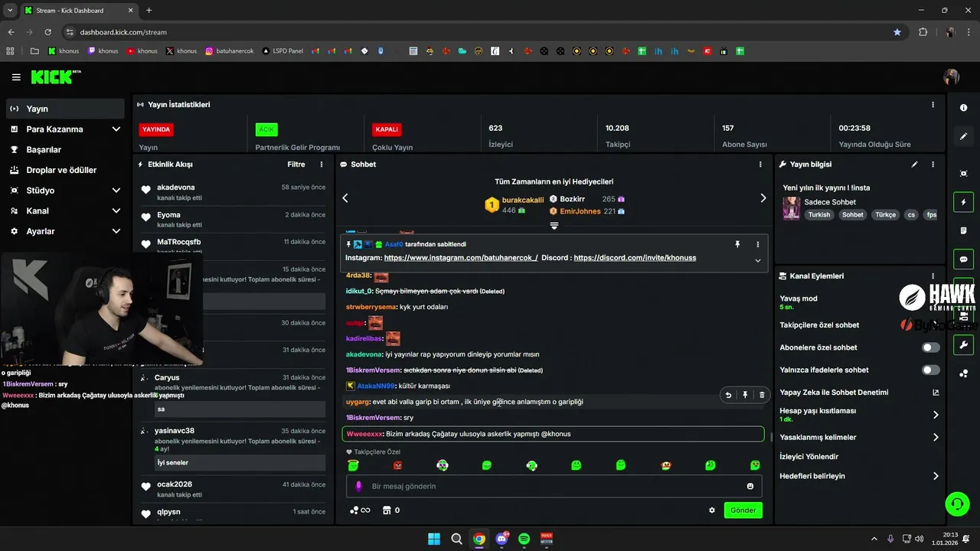Click the browser address bar dashboard.kick.com/stream
Viewport: 980px width, 551px height.
tap(122, 32)
